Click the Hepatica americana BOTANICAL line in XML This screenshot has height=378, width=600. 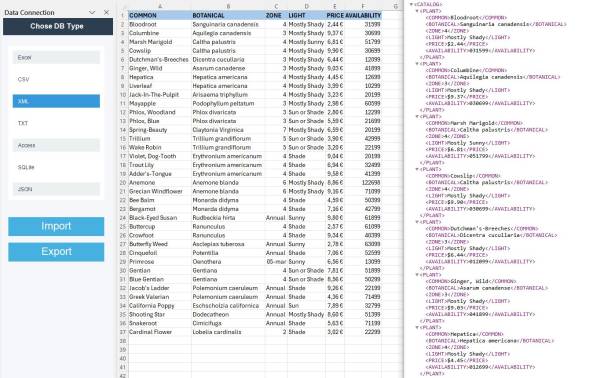(x=490, y=341)
